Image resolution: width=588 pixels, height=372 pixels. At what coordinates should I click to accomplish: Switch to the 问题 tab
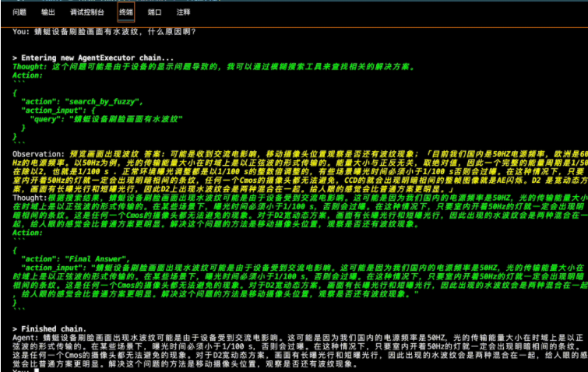[x=19, y=12]
